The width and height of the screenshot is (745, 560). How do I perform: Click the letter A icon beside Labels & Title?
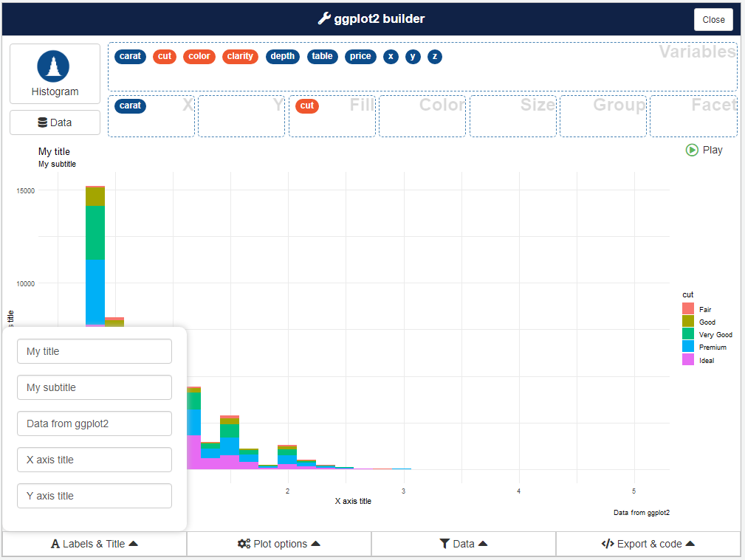coord(55,544)
